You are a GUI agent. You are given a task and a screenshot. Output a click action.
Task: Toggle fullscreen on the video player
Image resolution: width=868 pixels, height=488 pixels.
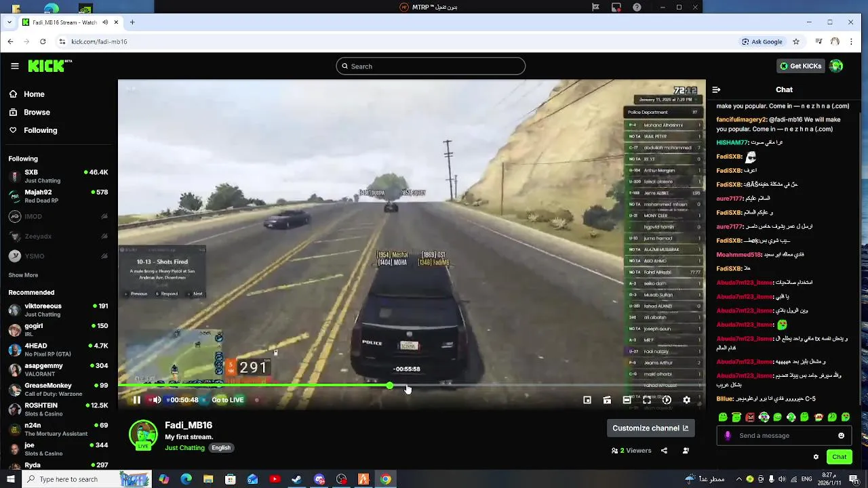point(647,400)
